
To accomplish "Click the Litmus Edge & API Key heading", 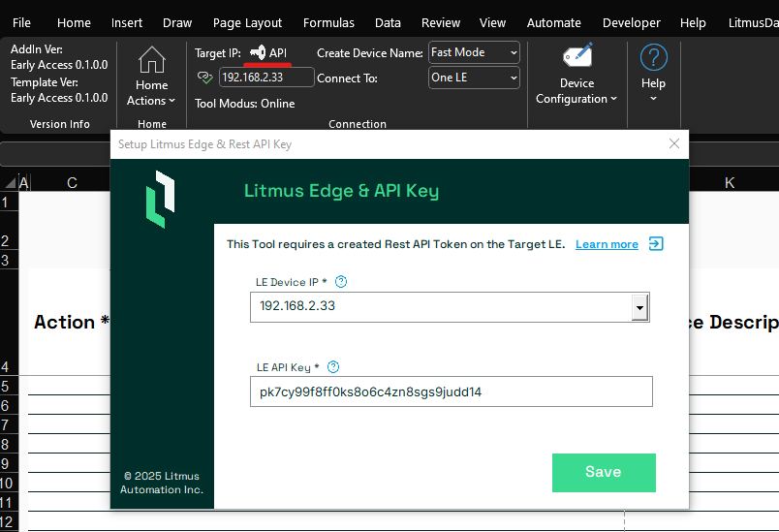I will point(341,191).
